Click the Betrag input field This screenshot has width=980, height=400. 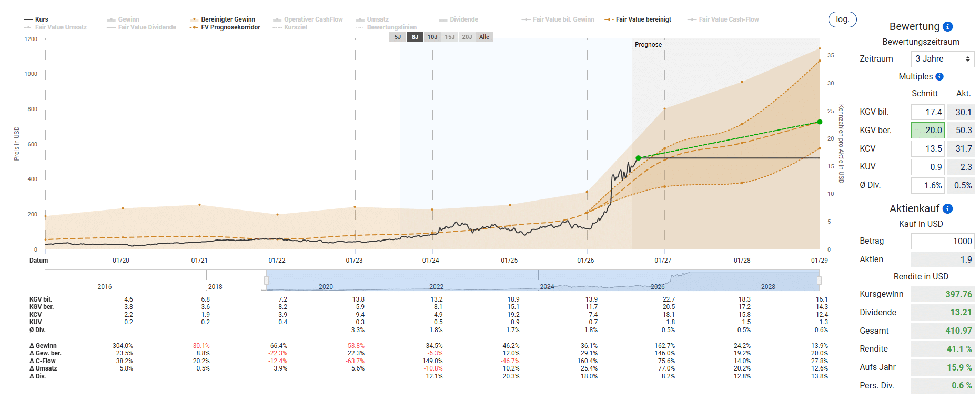pyautogui.click(x=943, y=241)
